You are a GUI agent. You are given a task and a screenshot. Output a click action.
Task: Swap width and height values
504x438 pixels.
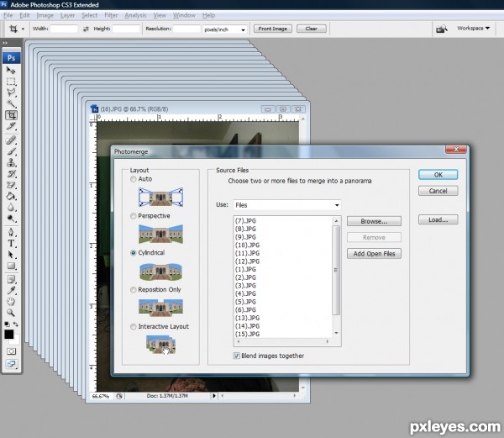tap(86, 29)
